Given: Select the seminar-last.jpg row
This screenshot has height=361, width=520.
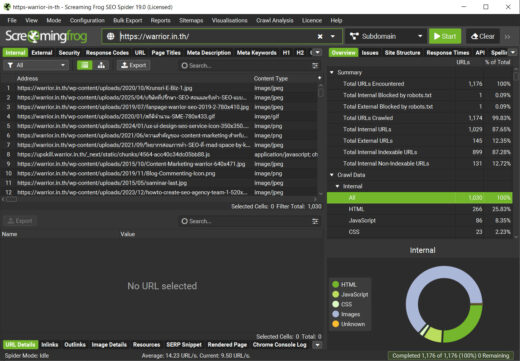Looking at the screenshot, I should pos(160,183).
